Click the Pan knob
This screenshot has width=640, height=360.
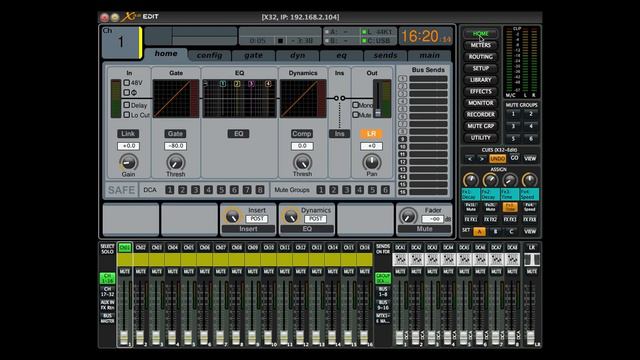coord(371,162)
